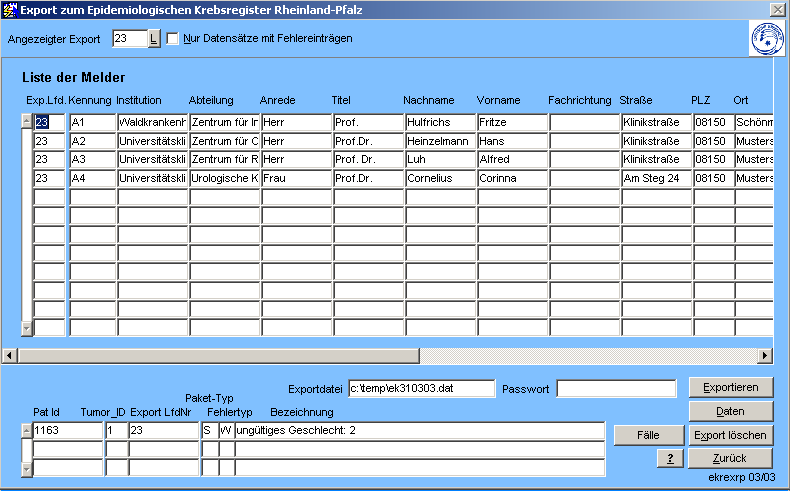Open the list-of-values L button

(153, 39)
